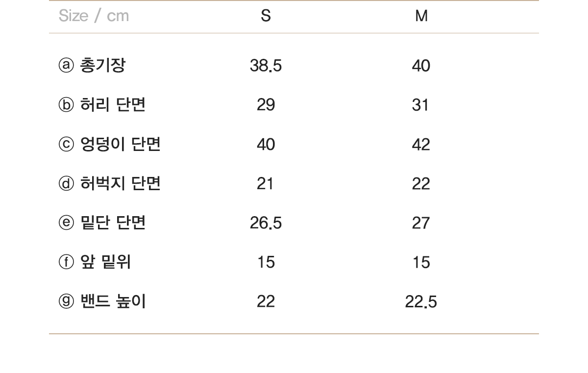Click the 허벅지 단면 row label

121,183
